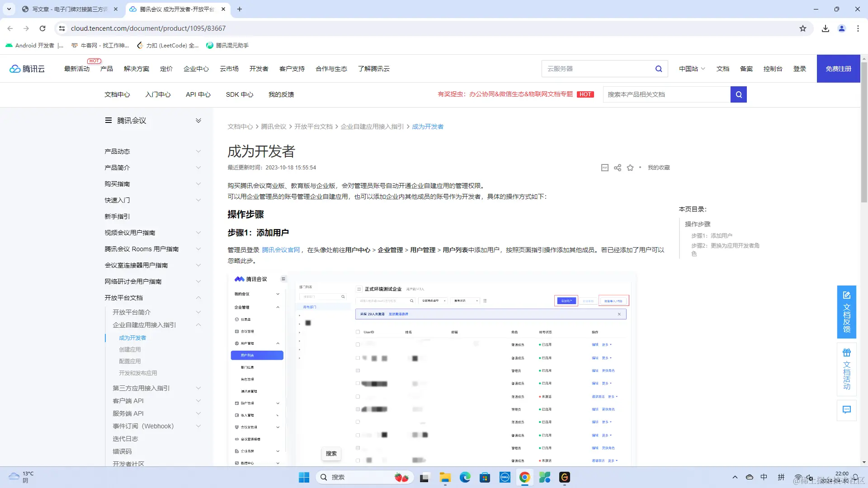This screenshot has width=868, height=488.
Task: Click the blue document search button
Action: (738, 94)
